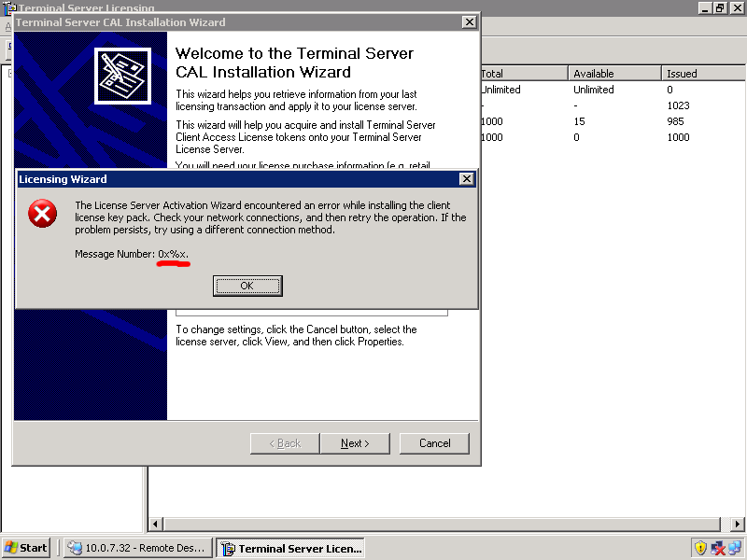Close the Terminal Server Licensing main window
Image resolution: width=747 pixels, height=560 pixels.
pyautogui.click(x=737, y=7)
